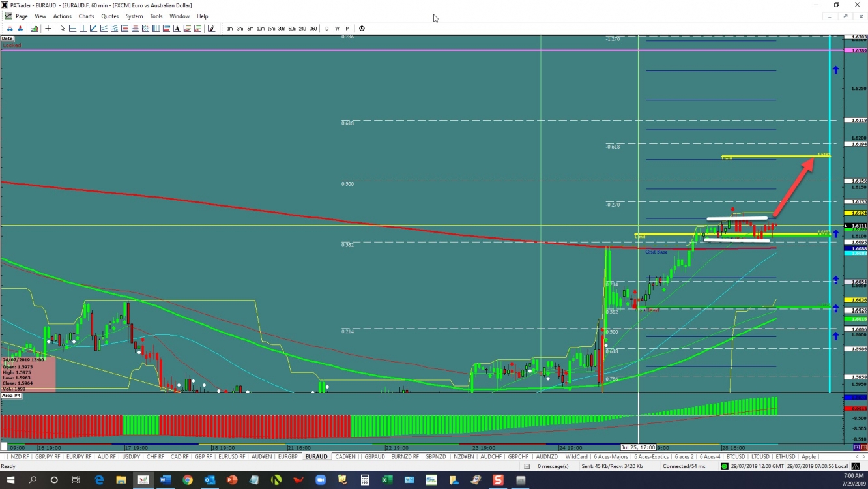The width and height of the screenshot is (868, 489).
Task: Select the text annotation 'A' tool
Action: [177, 29]
